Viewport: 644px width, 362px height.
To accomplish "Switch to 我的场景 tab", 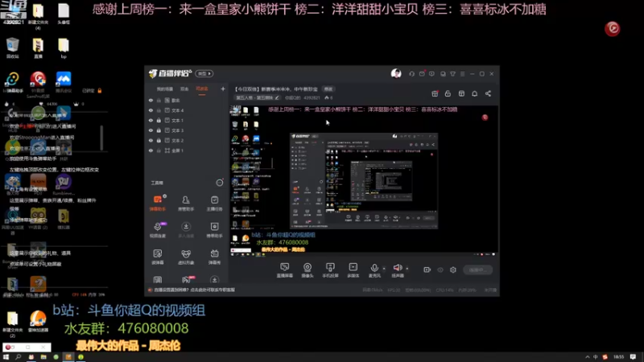I will point(165,89).
